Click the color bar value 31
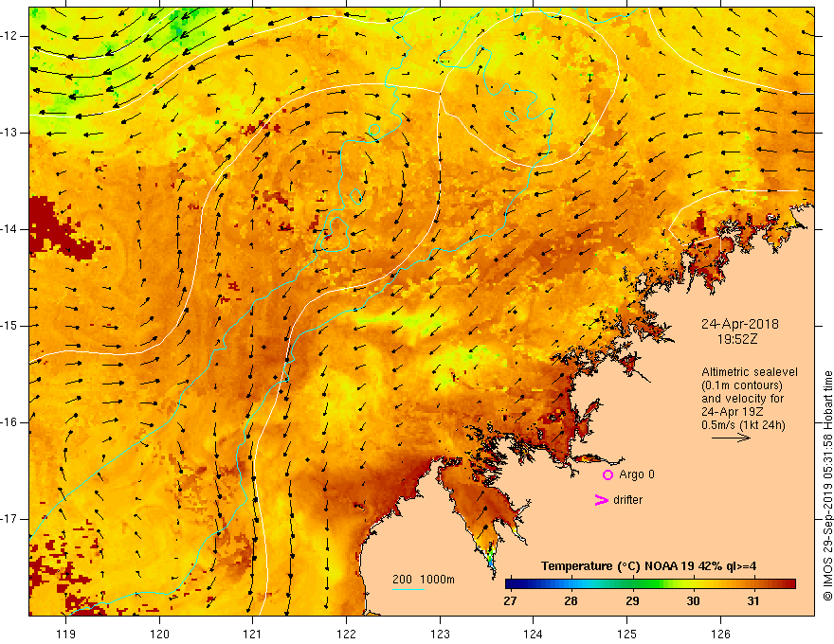Image resolution: width=834 pixels, height=644 pixels. click(x=752, y=601)
